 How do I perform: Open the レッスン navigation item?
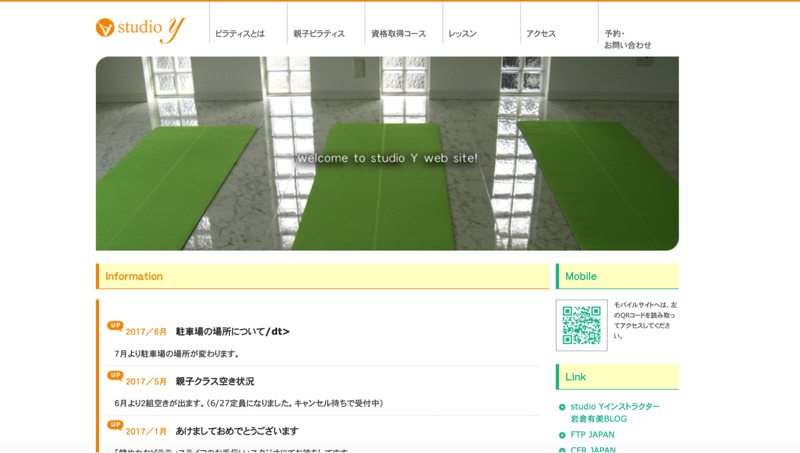pyautogui.click(x=462, y=34)
